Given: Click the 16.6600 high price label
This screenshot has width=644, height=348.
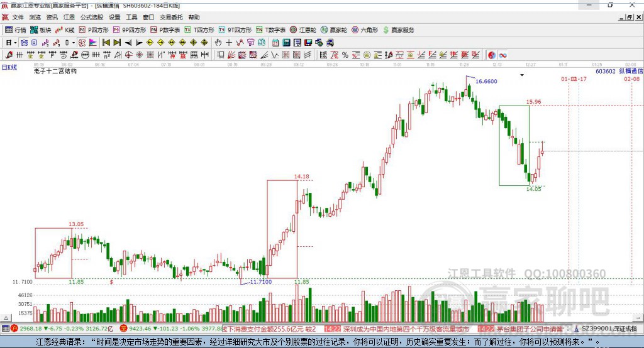Looking at the screenshot, I should [486, 81].
